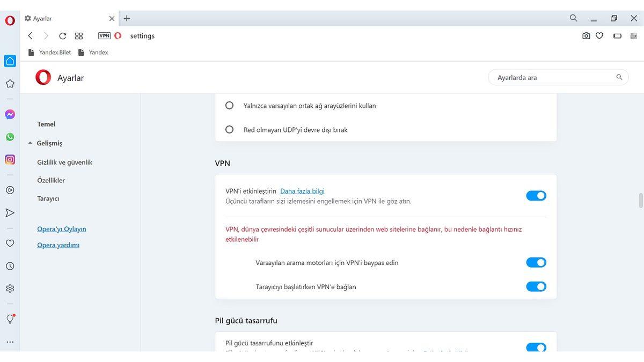Toggle 'Tarayıcıyı başlatırken VPN'e bağlan' off
The width and height of the screenshot is (644, 362).
pos(536,286)
